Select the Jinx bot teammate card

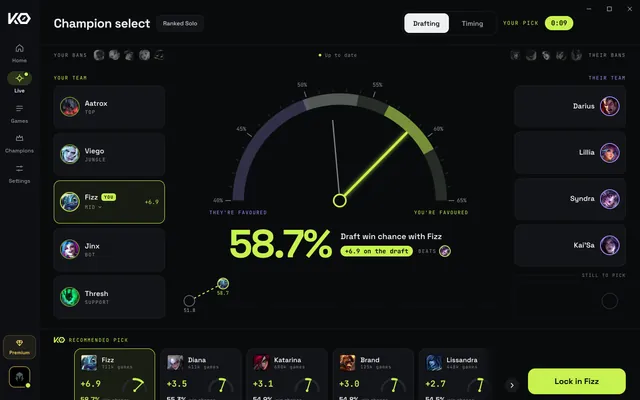click(109, 249)
